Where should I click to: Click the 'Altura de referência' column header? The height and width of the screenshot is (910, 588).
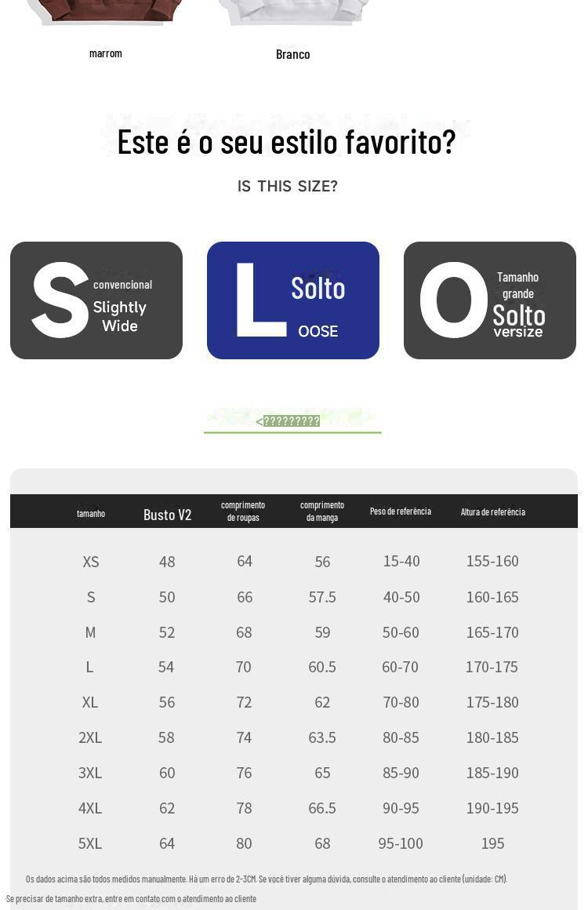[x=492, y=512]
